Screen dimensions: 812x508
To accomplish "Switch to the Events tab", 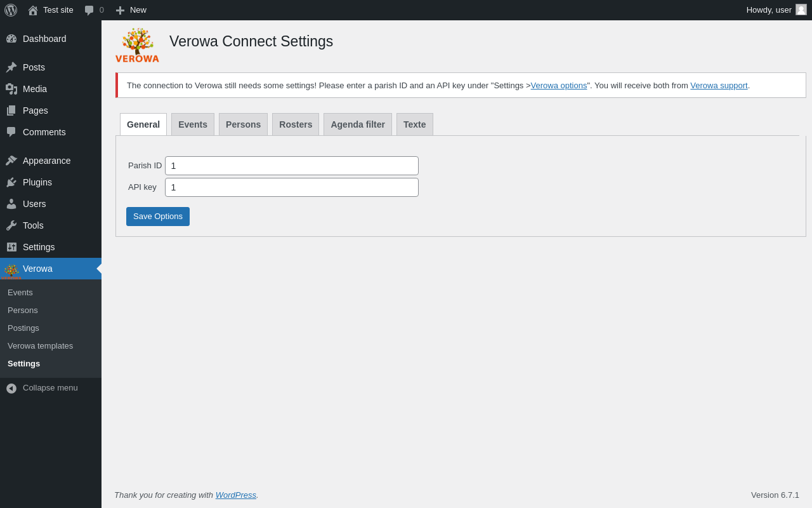I will [x=193, y=124].
